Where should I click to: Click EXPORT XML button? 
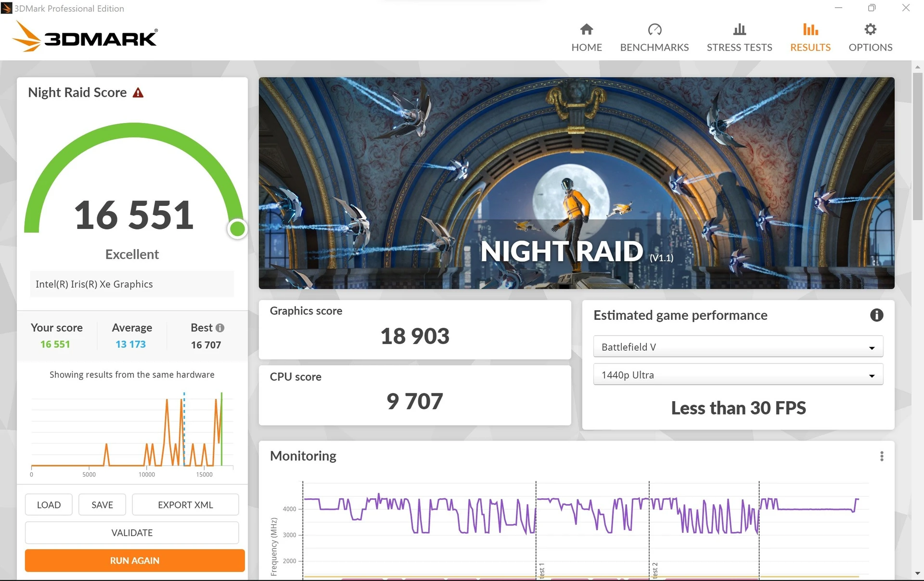point(185,505)
